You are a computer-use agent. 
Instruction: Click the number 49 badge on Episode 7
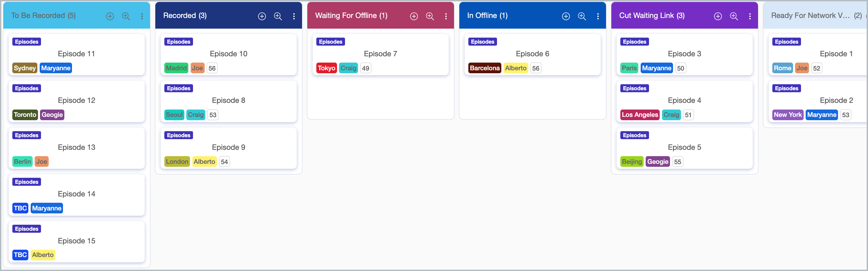366,68
